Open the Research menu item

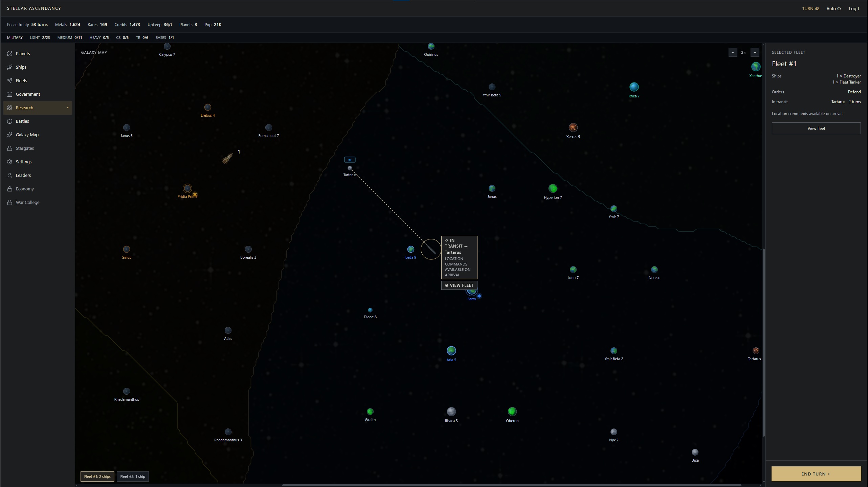click(38, 108)
